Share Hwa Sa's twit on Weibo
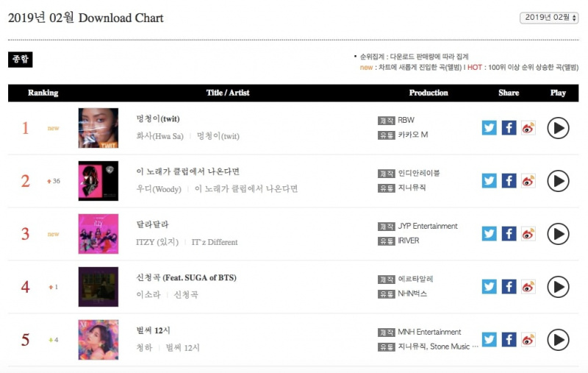Viewport: 588px width, 373px height. [x=528, y=128]
